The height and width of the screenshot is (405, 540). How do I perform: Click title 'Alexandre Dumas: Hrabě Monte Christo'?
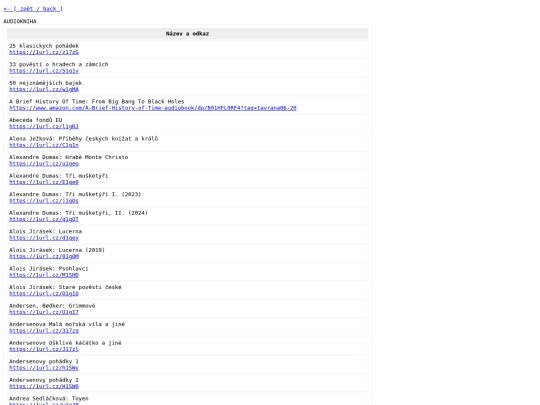click(69, 157)
